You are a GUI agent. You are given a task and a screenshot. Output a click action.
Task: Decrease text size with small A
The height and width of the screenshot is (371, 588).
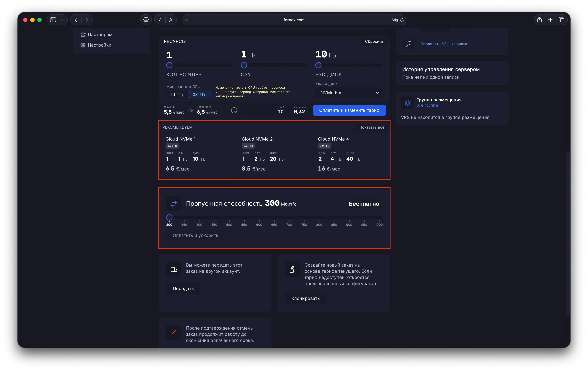click(160, 20)
